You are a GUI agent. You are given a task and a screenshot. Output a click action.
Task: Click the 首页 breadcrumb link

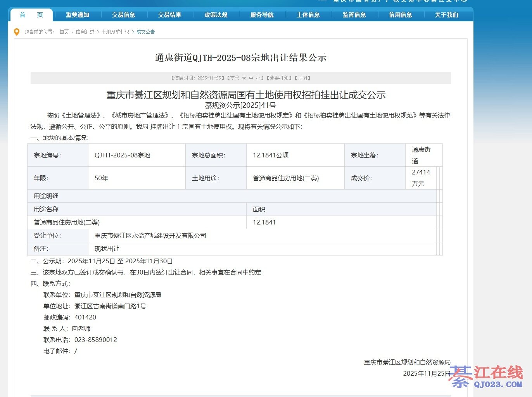[x=64, y=32]
